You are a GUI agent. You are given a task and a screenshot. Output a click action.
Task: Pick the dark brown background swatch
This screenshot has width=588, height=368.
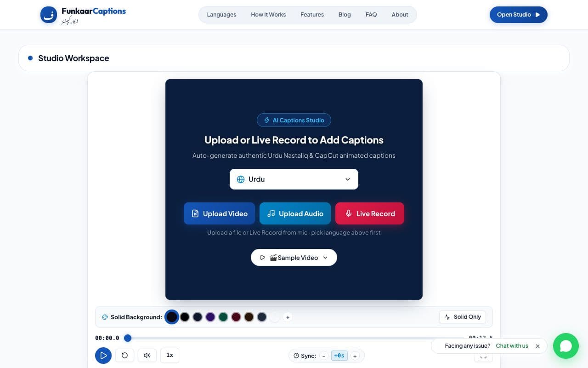click(x=249, y=317)
